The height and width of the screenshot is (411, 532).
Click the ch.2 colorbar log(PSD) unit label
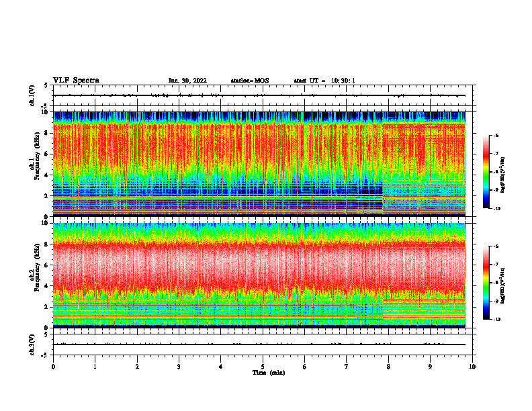[503, 285]
